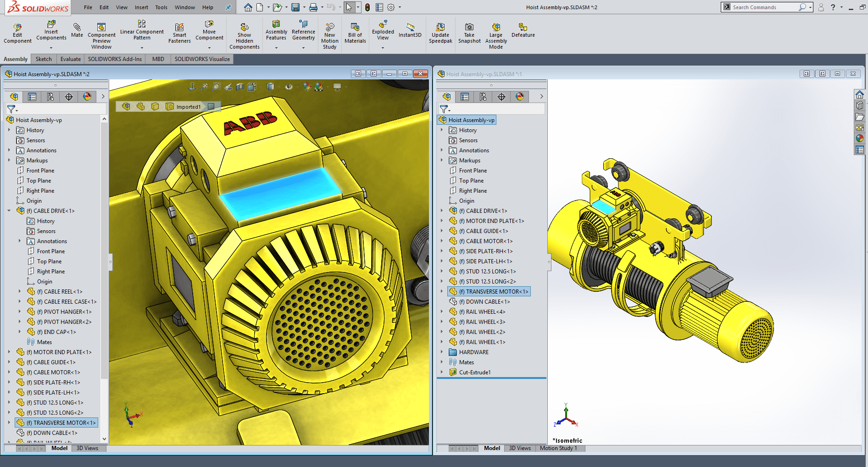868x467 pixels.
Task: Open the Tools menu
Action: [x=161, y=7]
